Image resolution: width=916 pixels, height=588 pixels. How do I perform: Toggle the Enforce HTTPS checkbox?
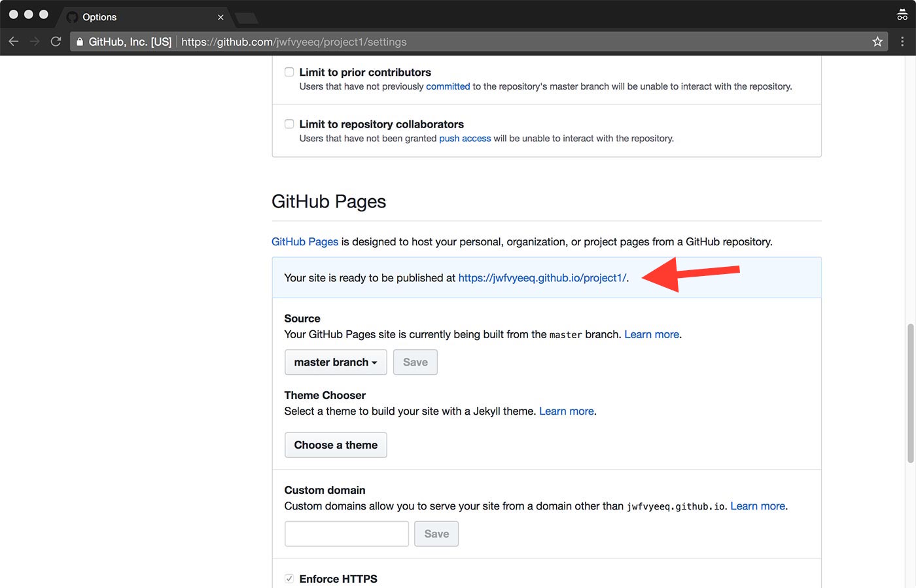tap(289, 578)
